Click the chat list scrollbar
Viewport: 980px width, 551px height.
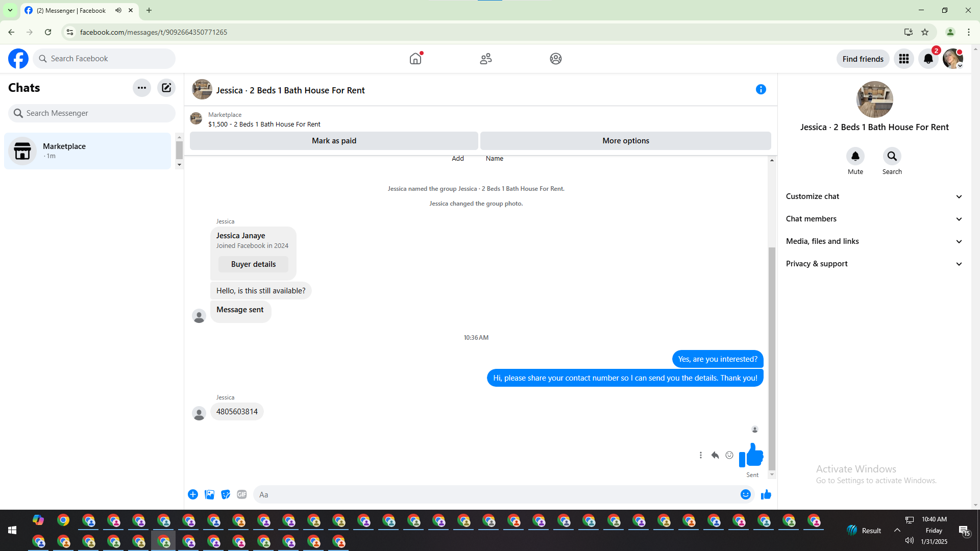click(x=179, y=151)
